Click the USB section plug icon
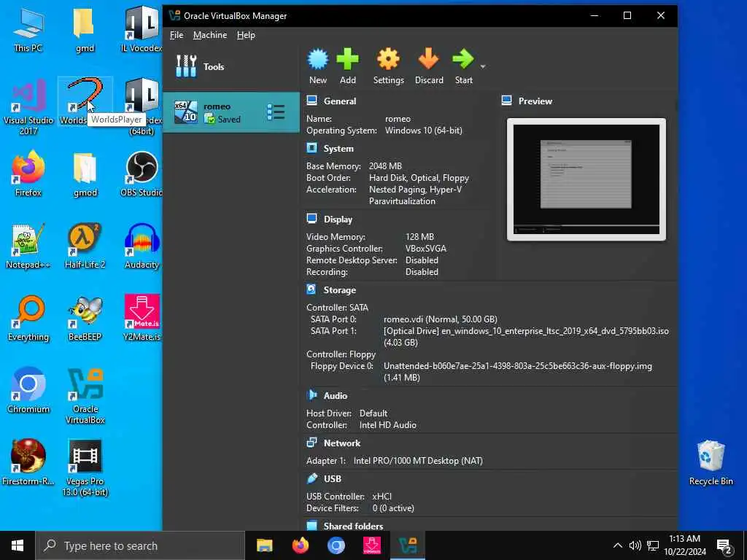 click(x=312, y=478)
